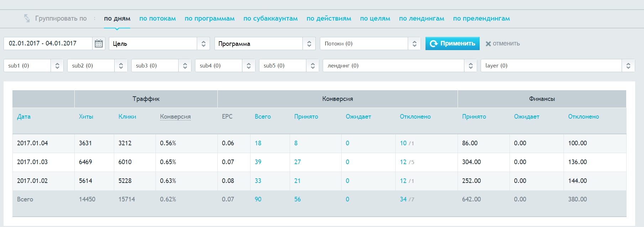Image resolution: width=644 pixels, height=227 pixels.
Task: Click hits value 6469
Action: point(85,162)
